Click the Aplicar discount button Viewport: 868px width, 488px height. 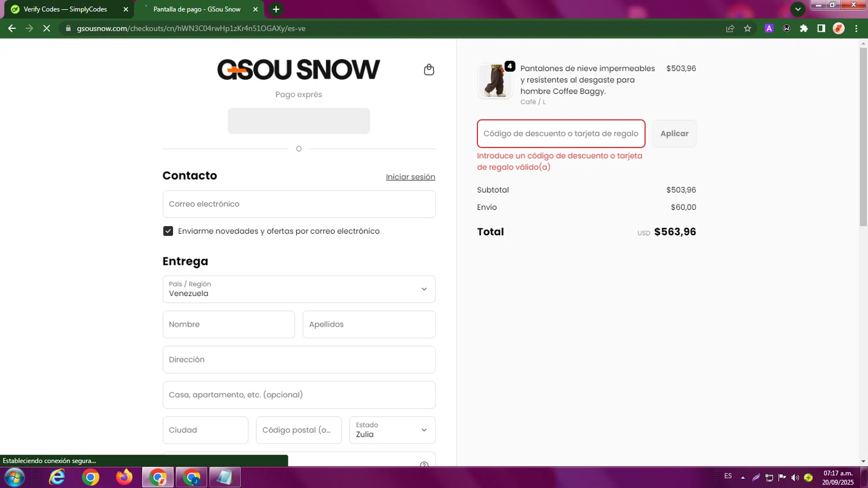[x=674, y=134]
